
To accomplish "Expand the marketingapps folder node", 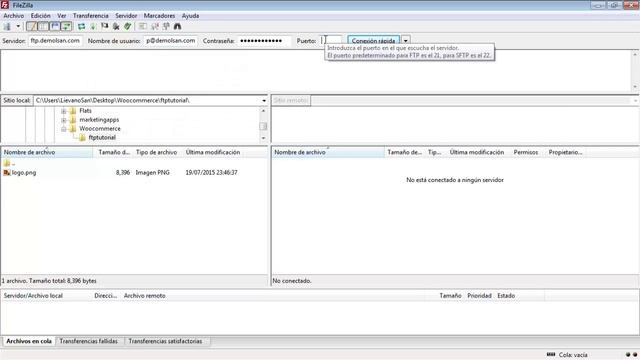I will click(x=64, y=120).
